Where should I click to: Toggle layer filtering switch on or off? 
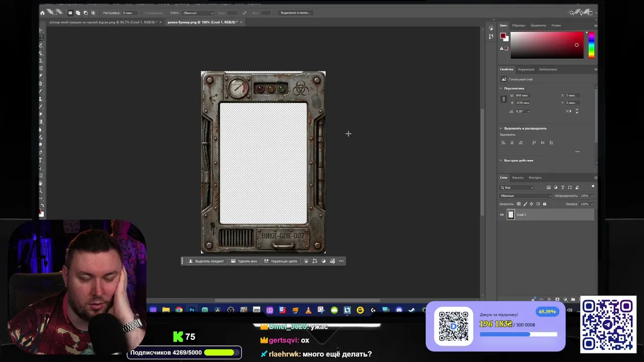coord(593,187)
